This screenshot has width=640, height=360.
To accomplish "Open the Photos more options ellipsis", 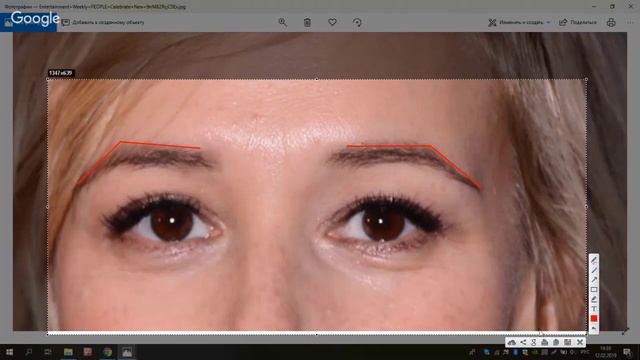I will coord(631,22).
